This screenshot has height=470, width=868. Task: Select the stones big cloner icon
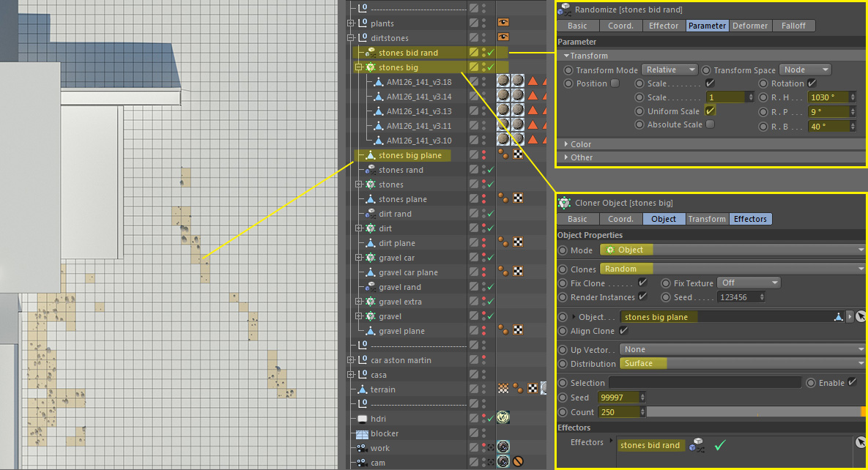[x=371, y=67]
